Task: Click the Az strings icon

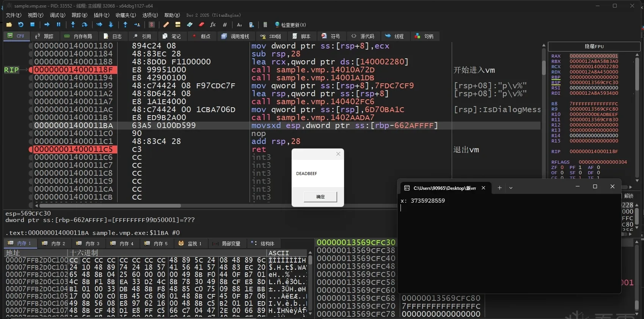Action: point(239,25)
